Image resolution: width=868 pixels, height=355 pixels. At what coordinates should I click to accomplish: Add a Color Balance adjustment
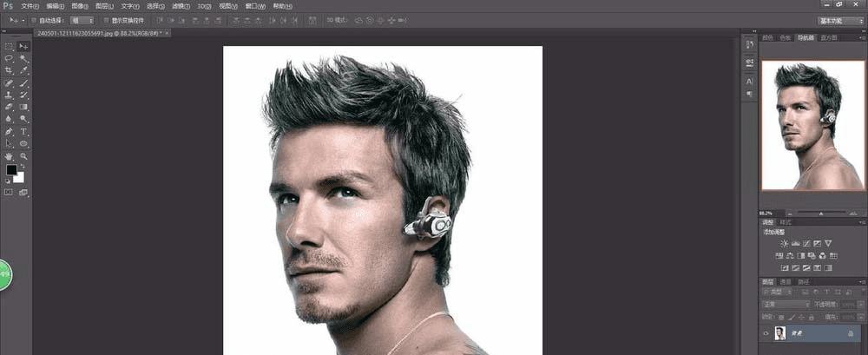[x=788, y=255]
